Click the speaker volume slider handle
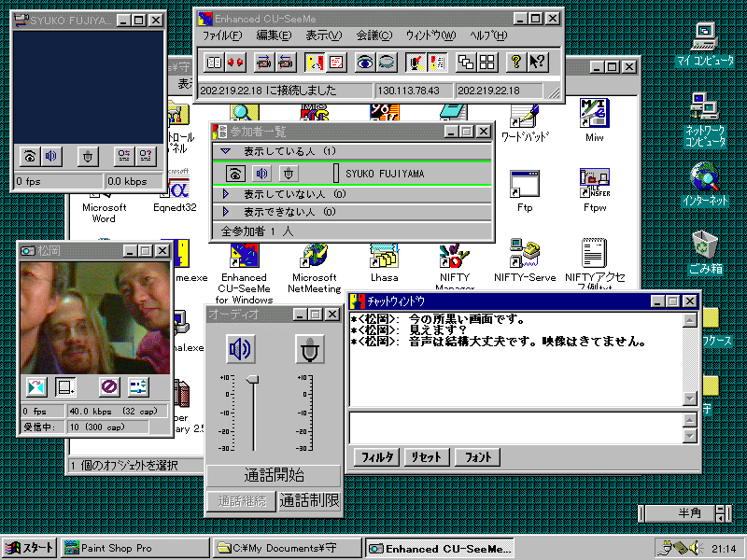The width and height of the screenshot is (747, 560). [253, 380]
